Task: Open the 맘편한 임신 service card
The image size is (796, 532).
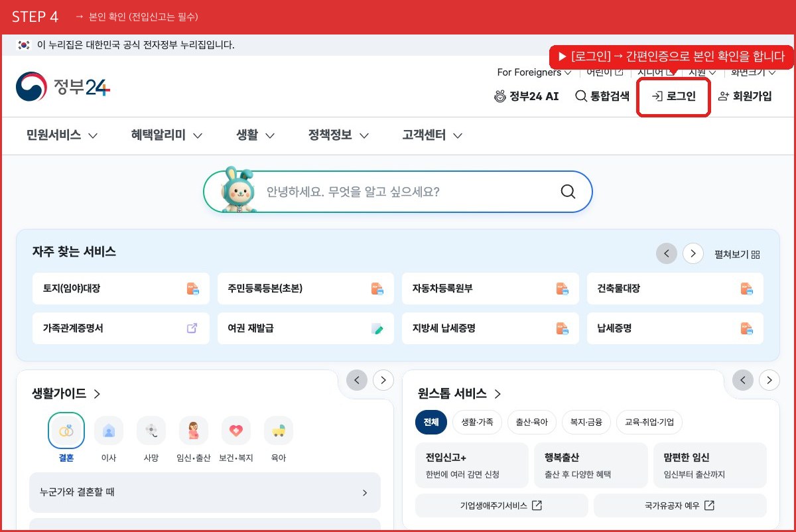Action: [x=710, y=466]
